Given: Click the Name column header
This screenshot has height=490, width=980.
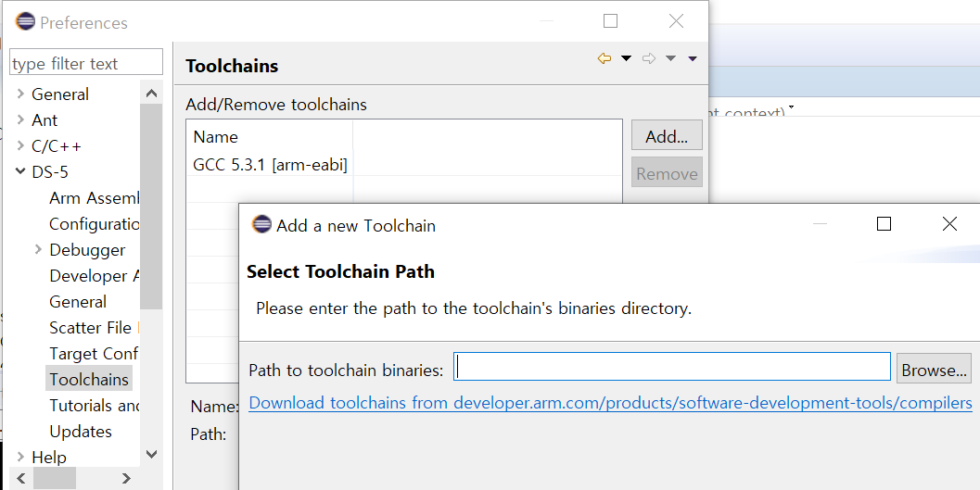Looking at the screenshot, I should pos(270,136).
